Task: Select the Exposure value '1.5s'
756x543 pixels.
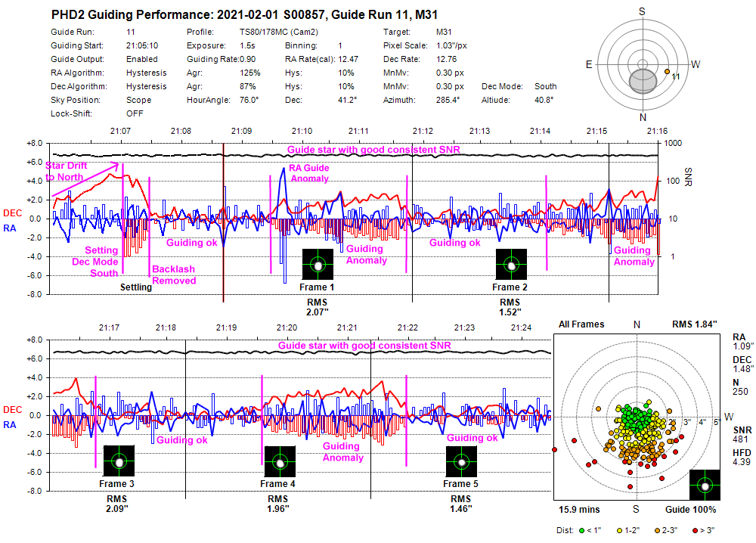Action: (x=247, y=46)
